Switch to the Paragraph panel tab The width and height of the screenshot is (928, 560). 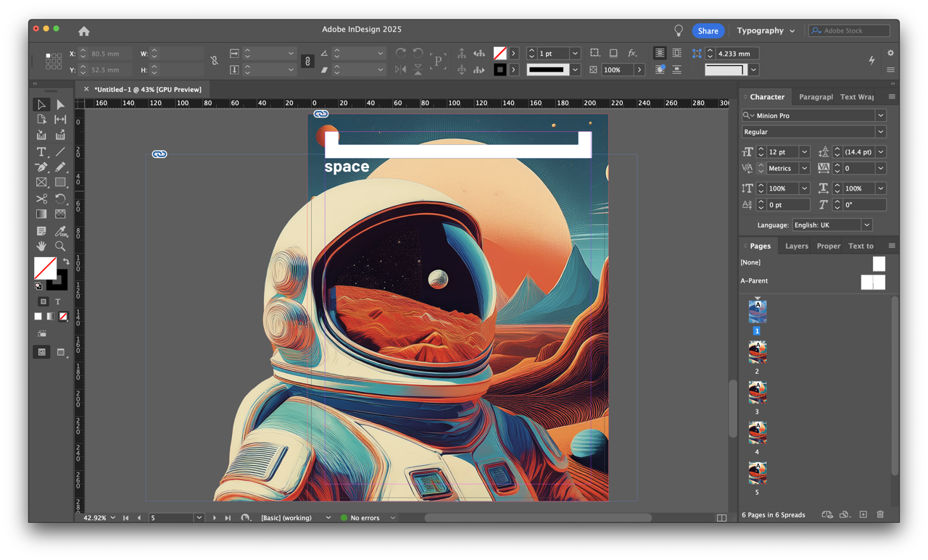[816, 97]
